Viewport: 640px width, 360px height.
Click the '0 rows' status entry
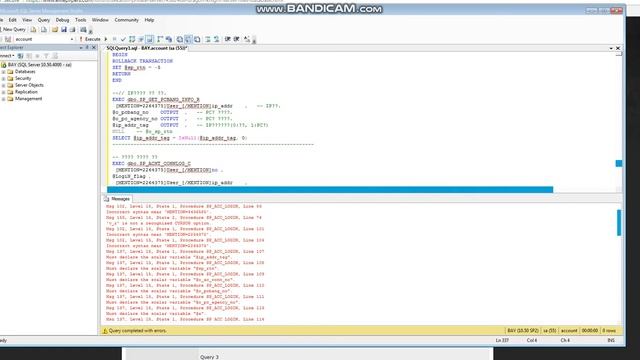pos(609,331)
